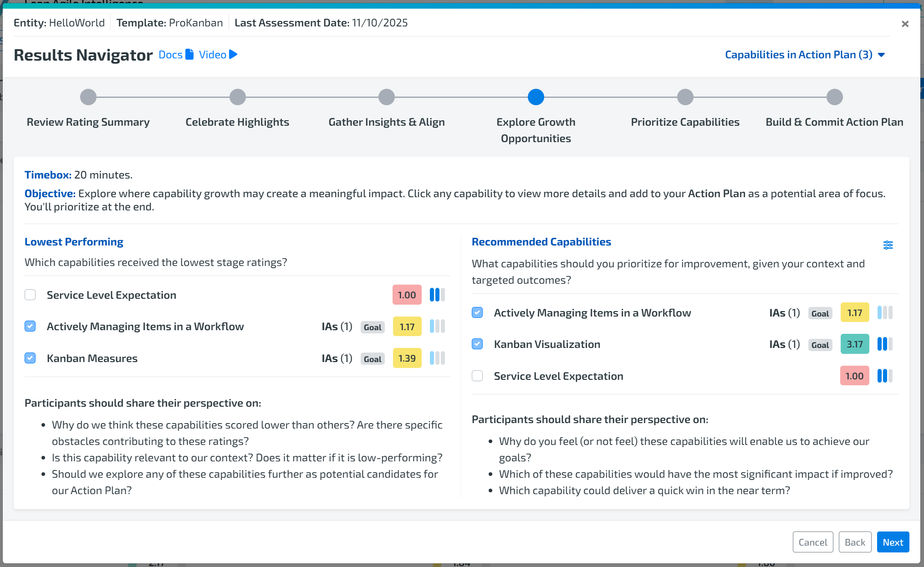Image resolution: width=924 pixels, height=567 pixels.
Task: Click the 3.17 teal score badge
Action: click(x=854, y=344)
